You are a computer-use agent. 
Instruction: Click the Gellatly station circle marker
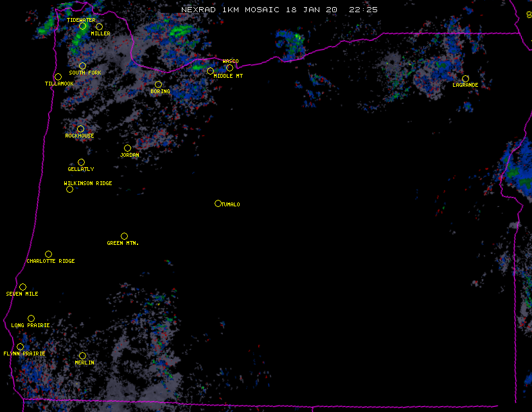click(81, 163)
